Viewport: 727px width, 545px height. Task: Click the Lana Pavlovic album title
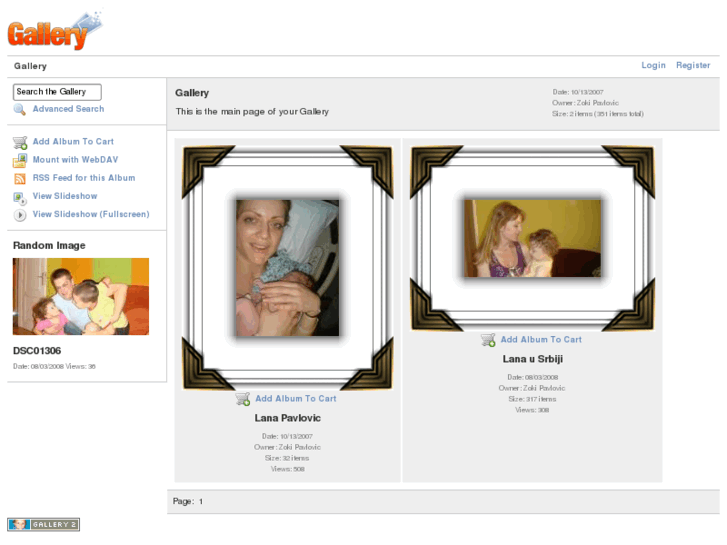pyautogui.click(x=287, y=418)
